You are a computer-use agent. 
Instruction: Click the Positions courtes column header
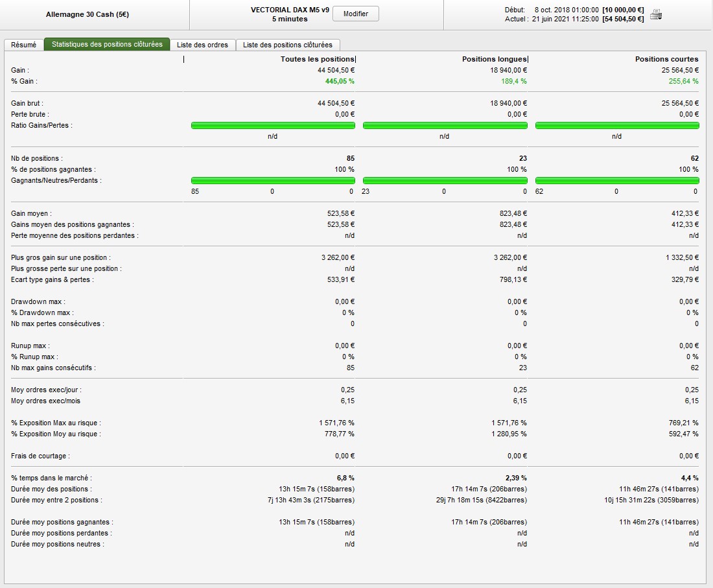point(666,59)
